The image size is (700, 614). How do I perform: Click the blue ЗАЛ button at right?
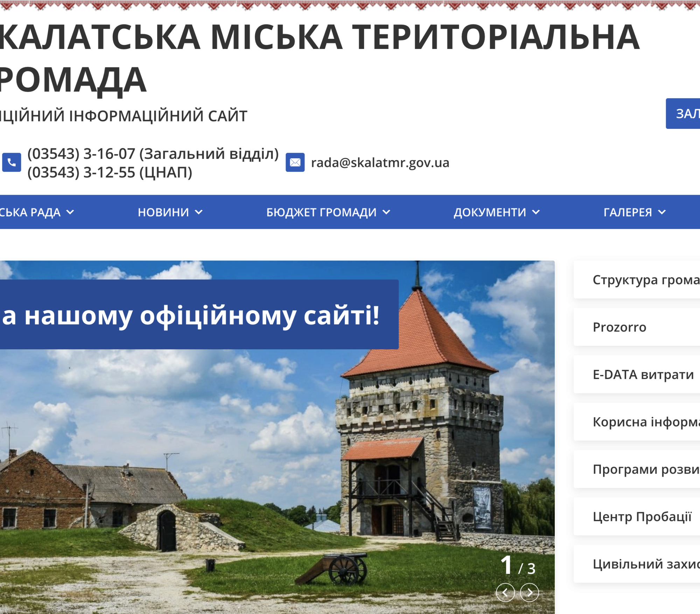683,113
